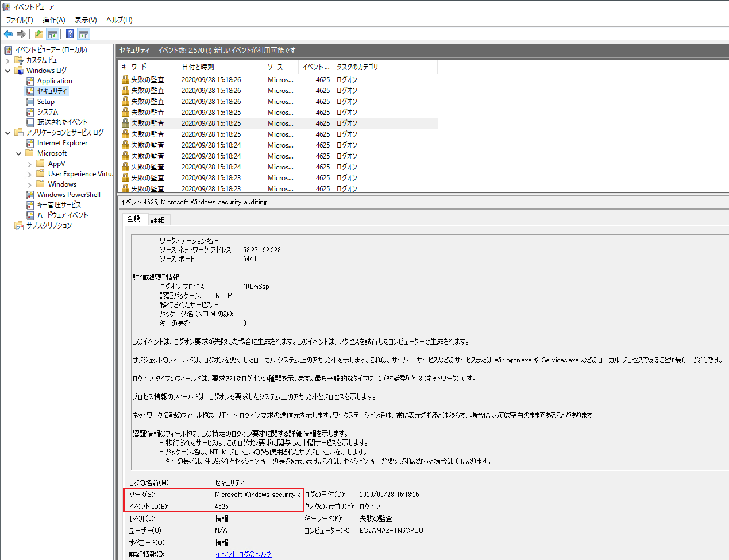The width and height of the screenshot is (729, 560).
Task: Click the 58.27.192.228 source address value
Action: click(262, 250)
